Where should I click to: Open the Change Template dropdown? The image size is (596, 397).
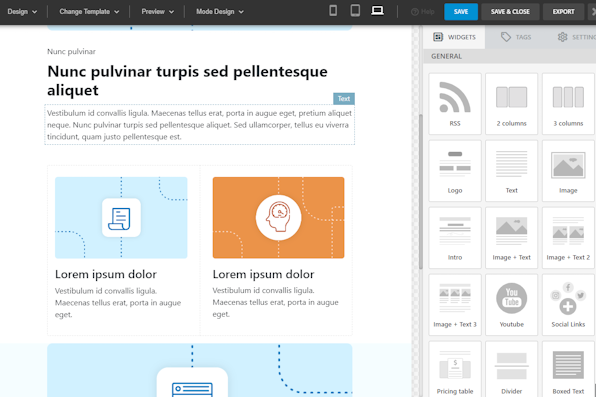click(89, 12)
